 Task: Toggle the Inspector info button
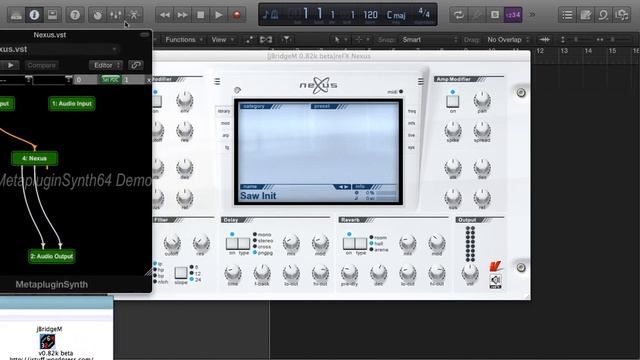34,15
